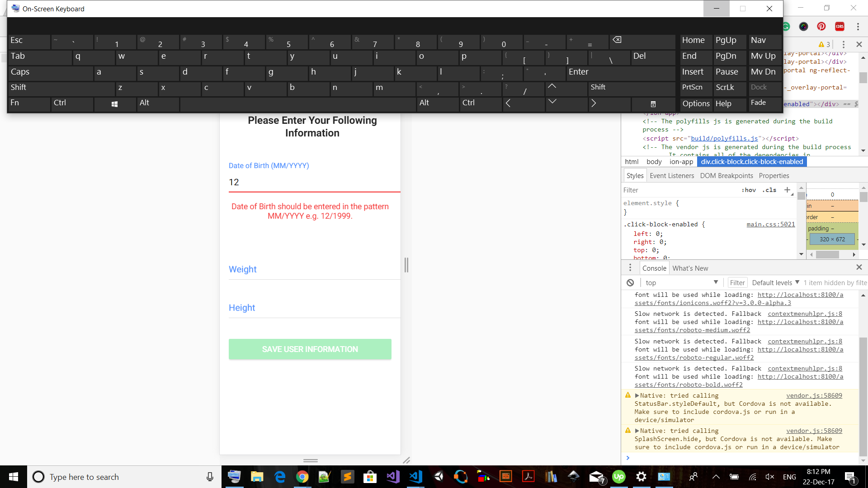Open Microsoft Store from the taskbar
Screen dimensions: 868x488
pos(370,477)
